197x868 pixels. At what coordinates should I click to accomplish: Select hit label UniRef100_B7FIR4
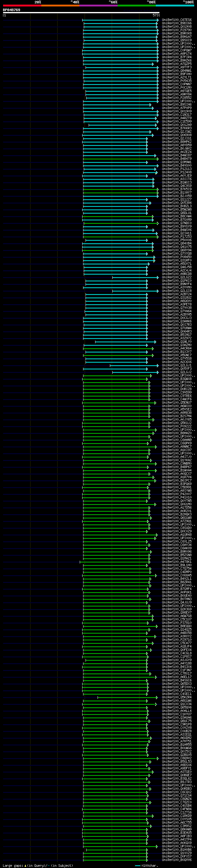click(177, 57)
